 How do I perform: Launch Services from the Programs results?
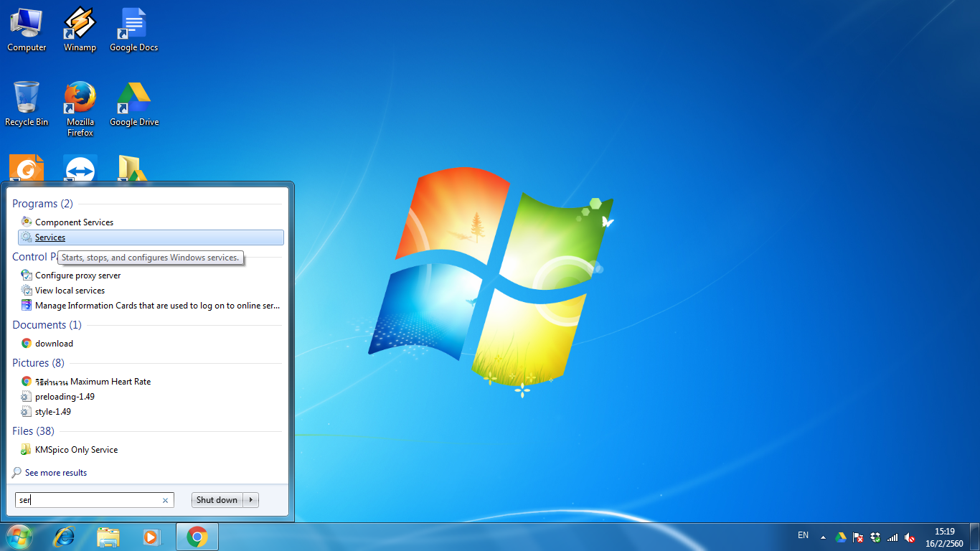pos(151,237)
